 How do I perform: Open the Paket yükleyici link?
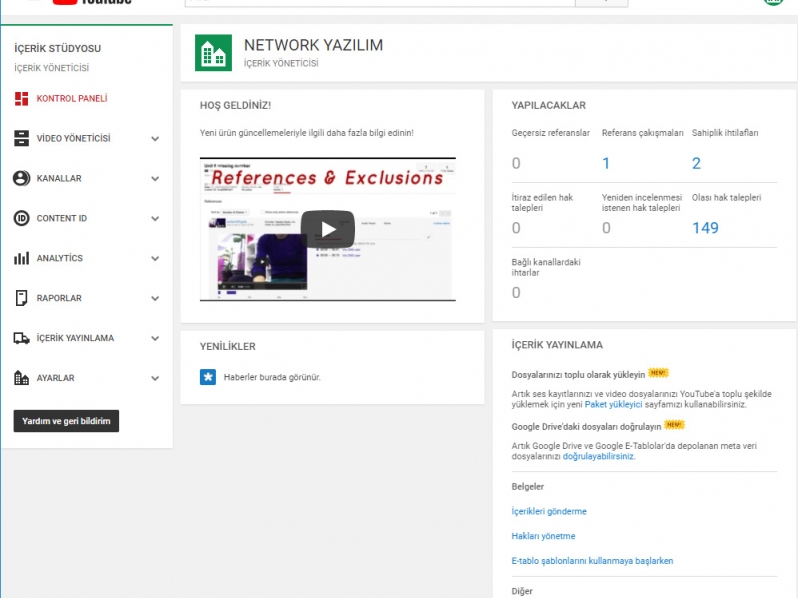613,405
